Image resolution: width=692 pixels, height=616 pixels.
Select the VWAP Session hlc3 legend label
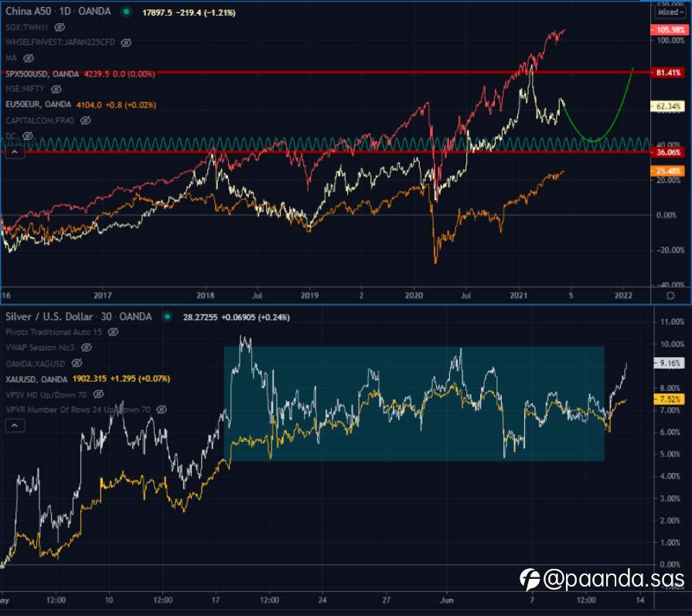point(40,348)
